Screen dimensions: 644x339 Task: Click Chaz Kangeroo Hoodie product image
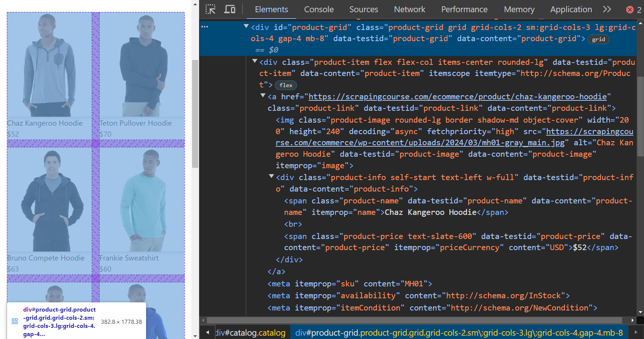(49, 64)
